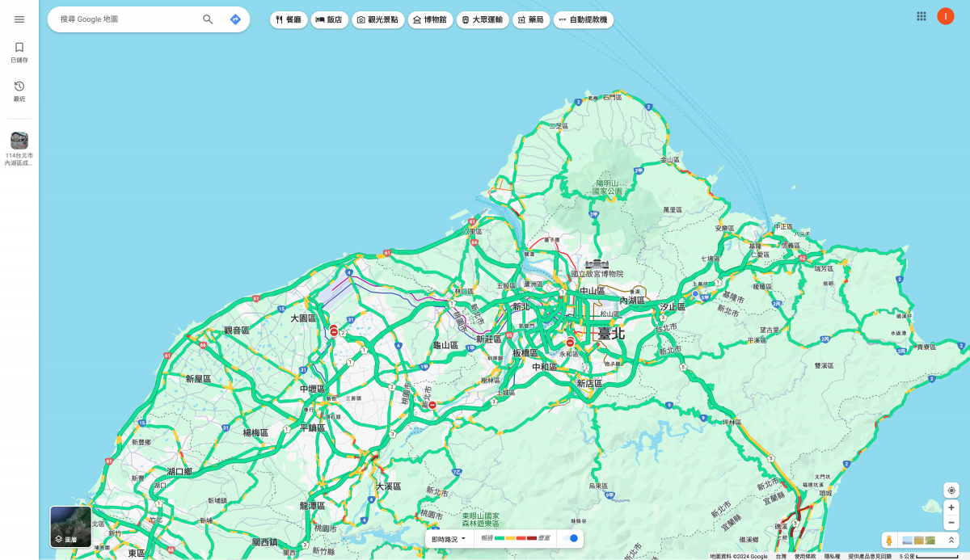The image size is (970, 560).
Task: Turn off the live traffic toggle switch
Action: click(571, 538)
